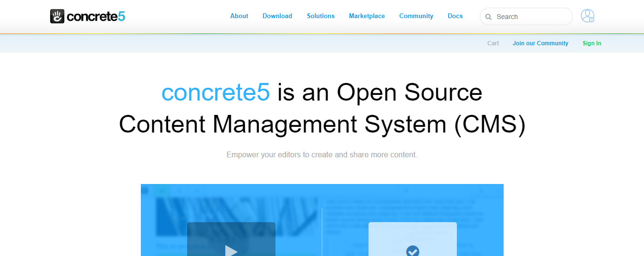Screen dimensions: 644x256
Task: Focus the Search input field
Action: click(x=526, y=17)
